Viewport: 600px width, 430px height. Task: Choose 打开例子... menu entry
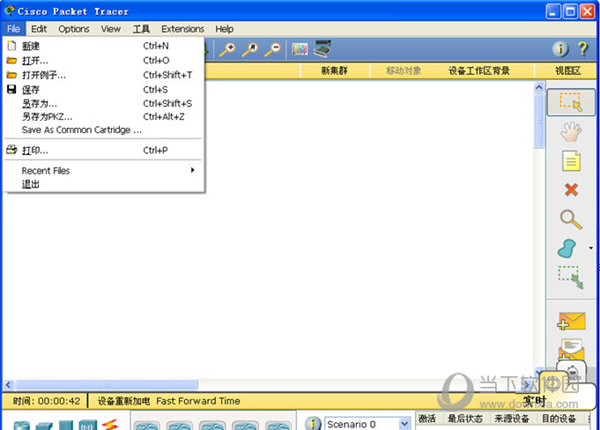click(x=103, y=75)
